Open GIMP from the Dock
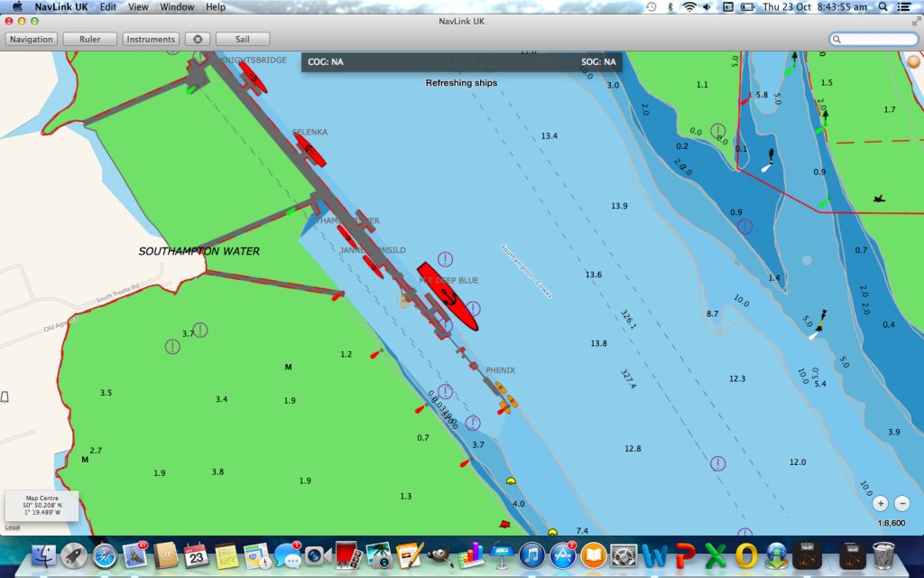This screenshot has height=578, width=924. click(439, 557)
